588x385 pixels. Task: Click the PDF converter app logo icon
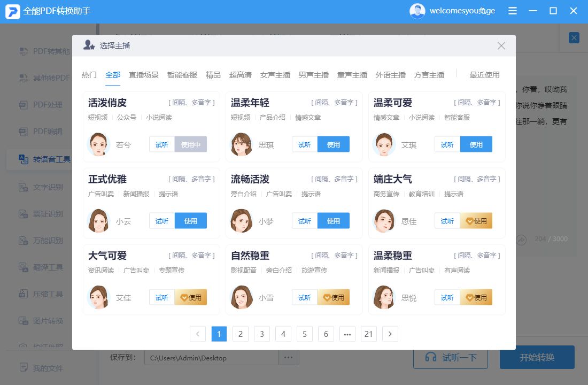coord(12,11)
